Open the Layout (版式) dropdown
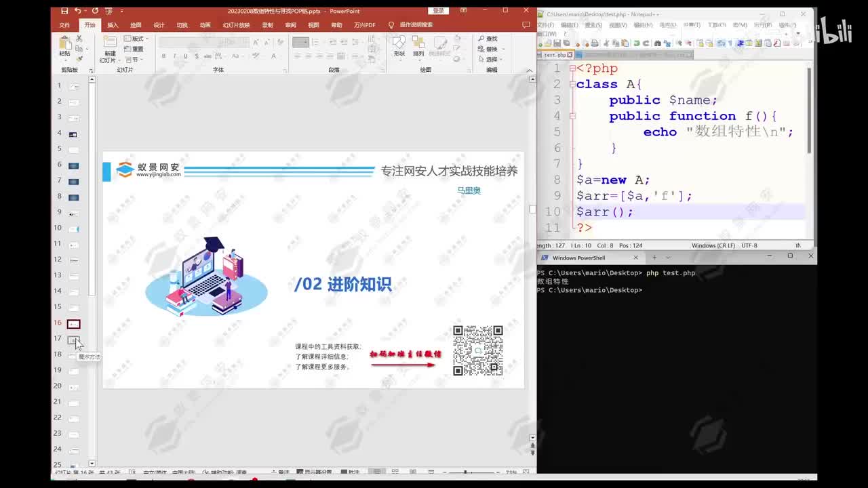Viewport: 868px width, 488px height. 134,39
